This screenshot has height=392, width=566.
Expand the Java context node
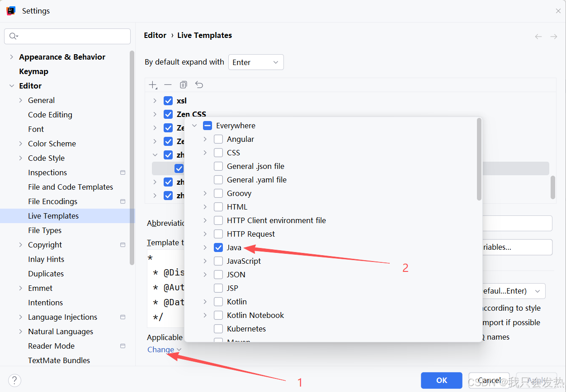(x=205, y=247)
